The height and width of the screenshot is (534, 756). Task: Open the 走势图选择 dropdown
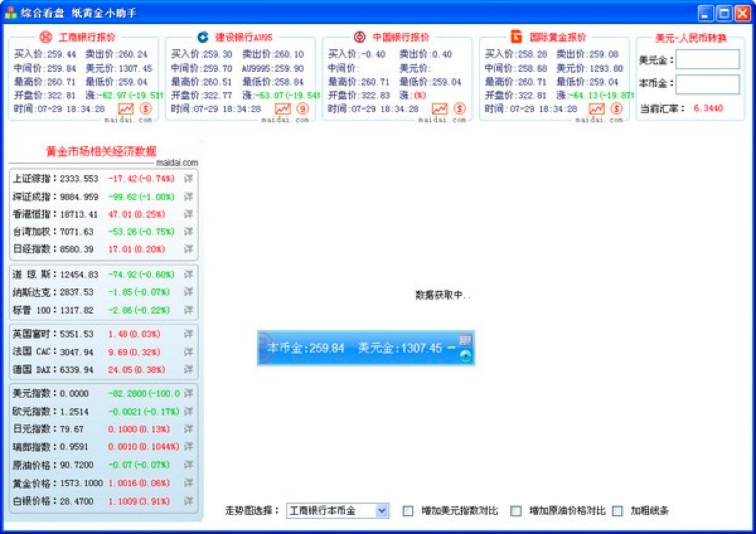click(x=338, y=511)
